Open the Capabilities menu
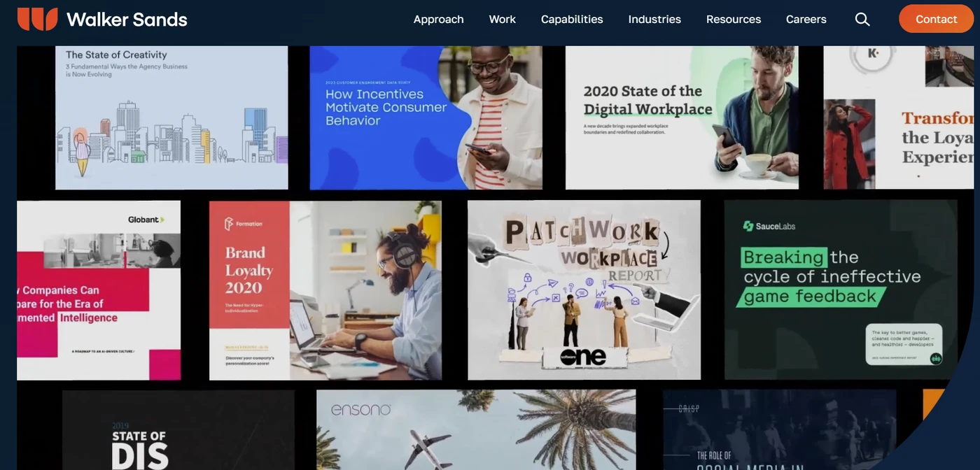 tap(572, 20)
